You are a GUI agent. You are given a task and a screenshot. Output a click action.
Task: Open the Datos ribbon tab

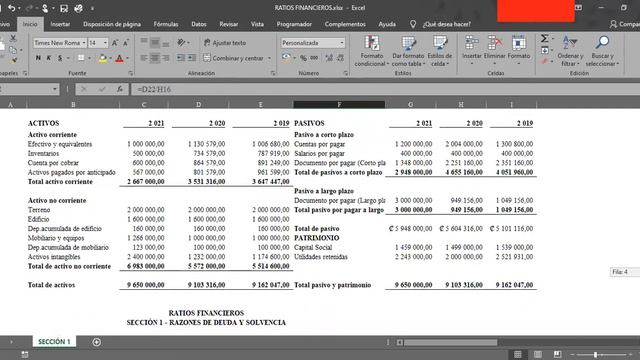(199, 24)
